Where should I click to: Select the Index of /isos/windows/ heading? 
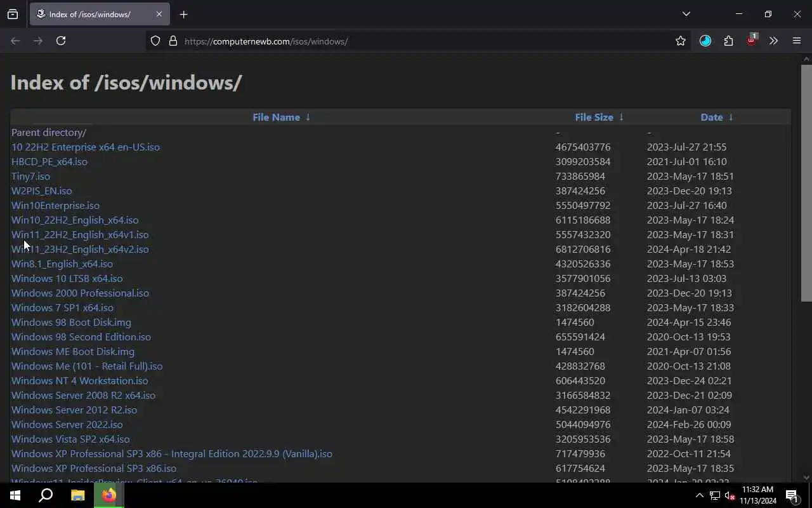[x=126, y=83]
